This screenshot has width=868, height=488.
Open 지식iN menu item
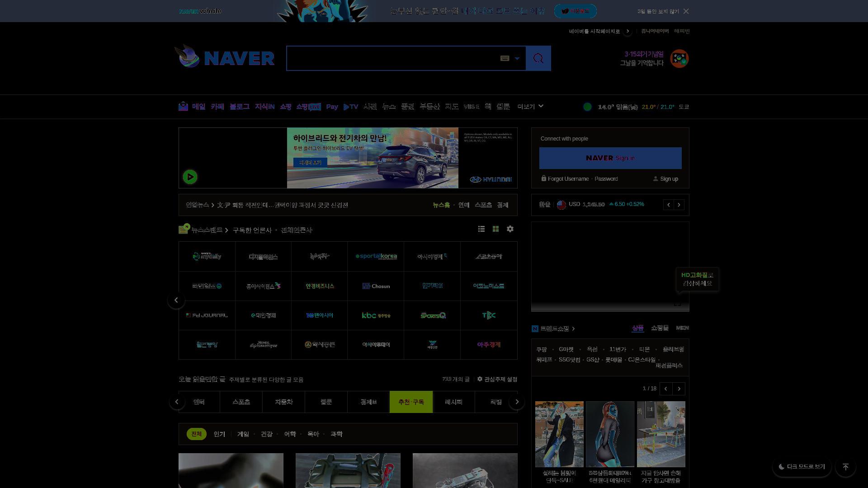(264, 107)
